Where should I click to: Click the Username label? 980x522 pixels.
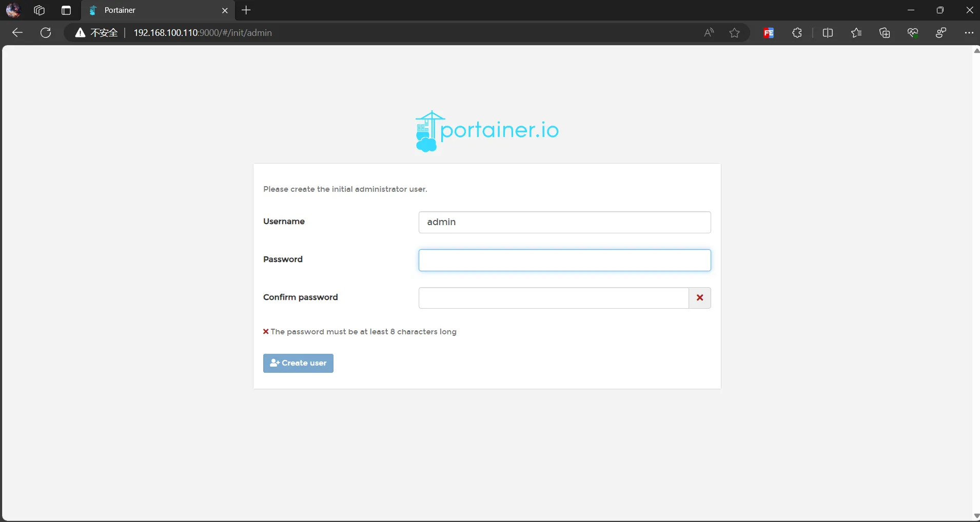point(284,222)
